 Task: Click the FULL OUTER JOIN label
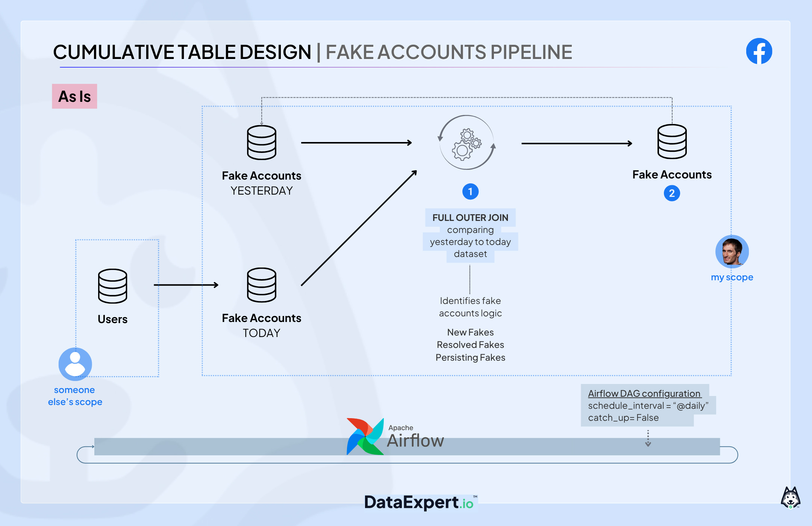(x=470, y=218)
